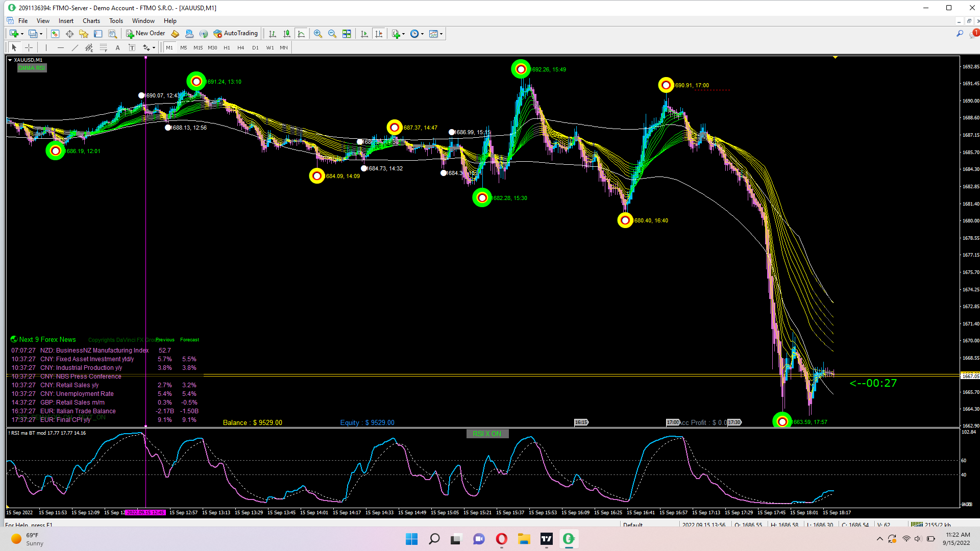Switch the chart to Line Chart mode
This screenshot has width=980, height=551.
pyautogui.click(x=302, y=34)
